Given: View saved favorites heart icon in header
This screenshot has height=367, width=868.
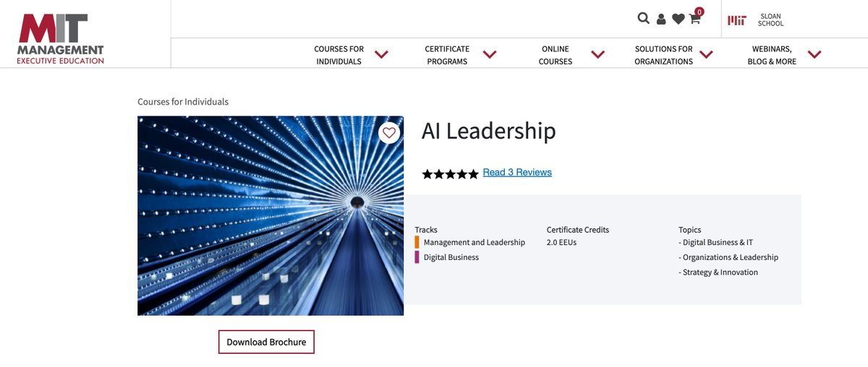Looking at the screenshot, I should click(678, 20).
